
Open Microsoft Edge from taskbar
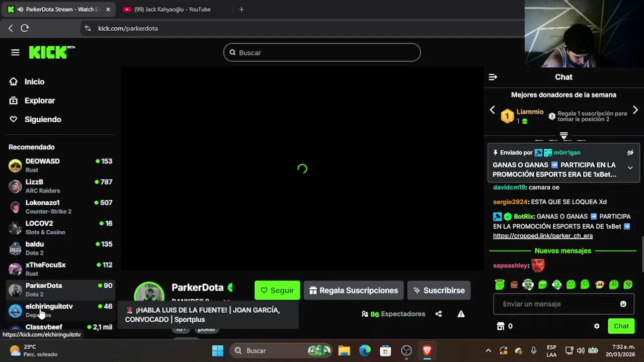[365, 350]
